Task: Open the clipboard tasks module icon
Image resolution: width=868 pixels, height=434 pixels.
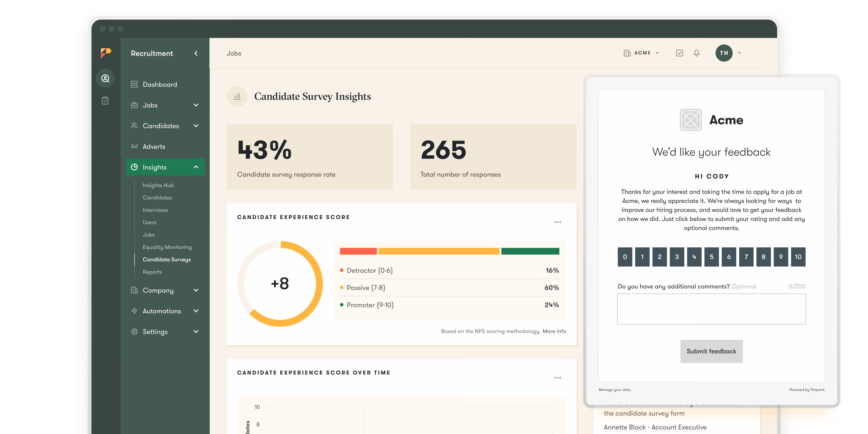Action: coord(105,100)
